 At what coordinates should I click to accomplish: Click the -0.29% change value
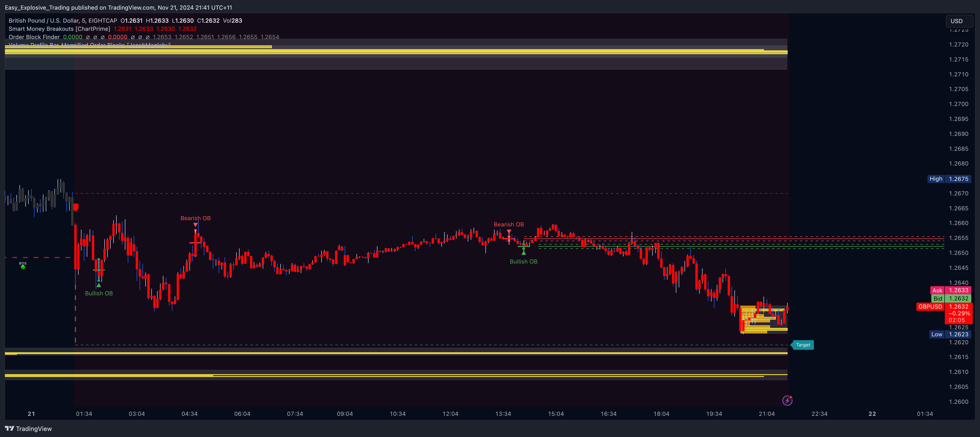959,313
